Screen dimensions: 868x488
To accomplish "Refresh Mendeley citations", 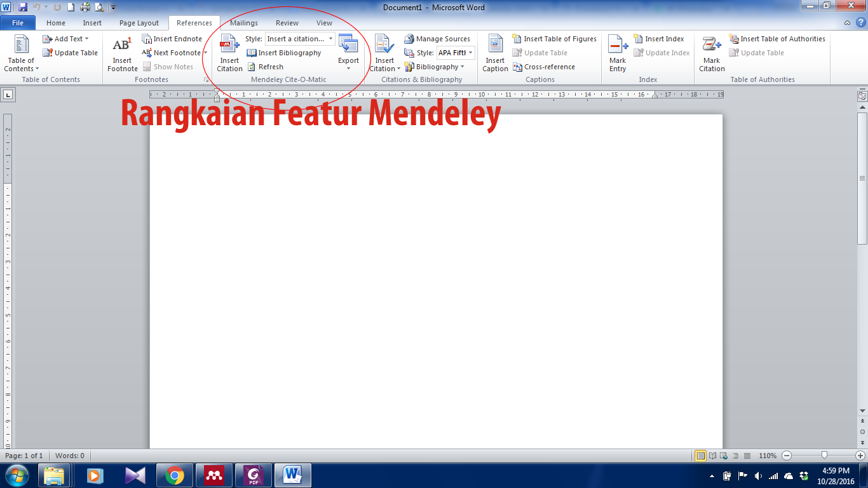I will pos(265,67).
